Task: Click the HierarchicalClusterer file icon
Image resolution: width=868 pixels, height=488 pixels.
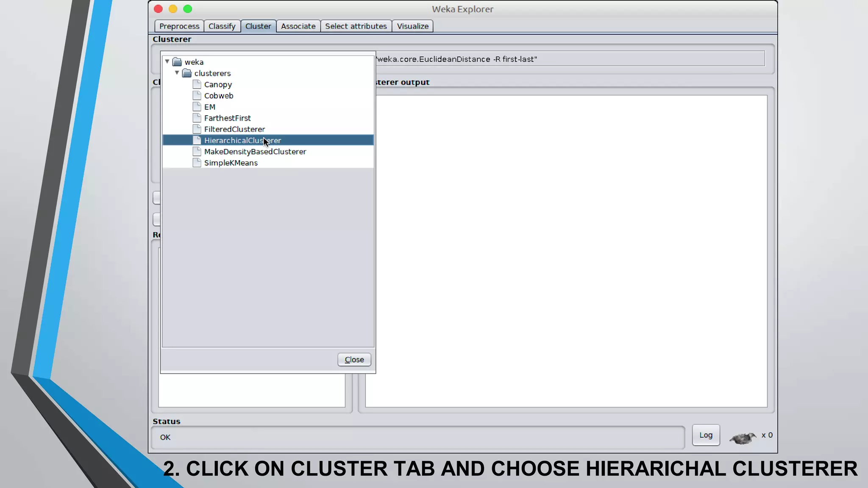Action: [x=197, y=140]
